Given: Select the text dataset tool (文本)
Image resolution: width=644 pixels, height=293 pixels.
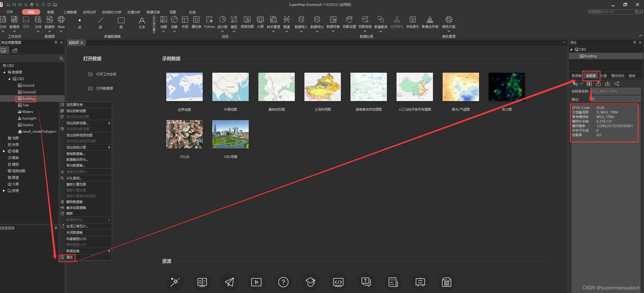Looking at the screenshot, I should pos(142,22).
